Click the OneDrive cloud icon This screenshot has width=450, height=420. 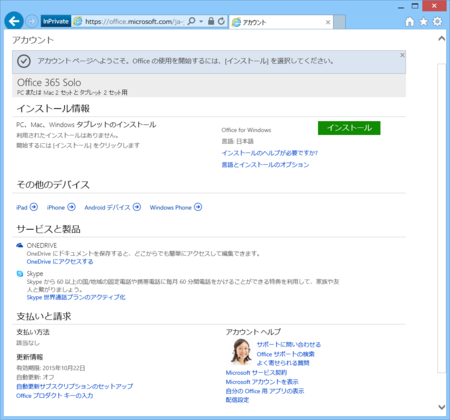[20, 245]
